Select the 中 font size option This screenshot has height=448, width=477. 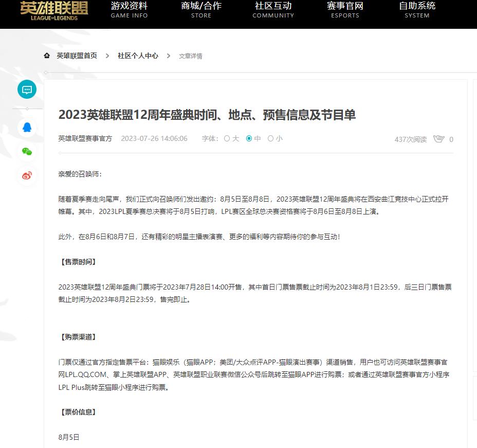point(251,138)
